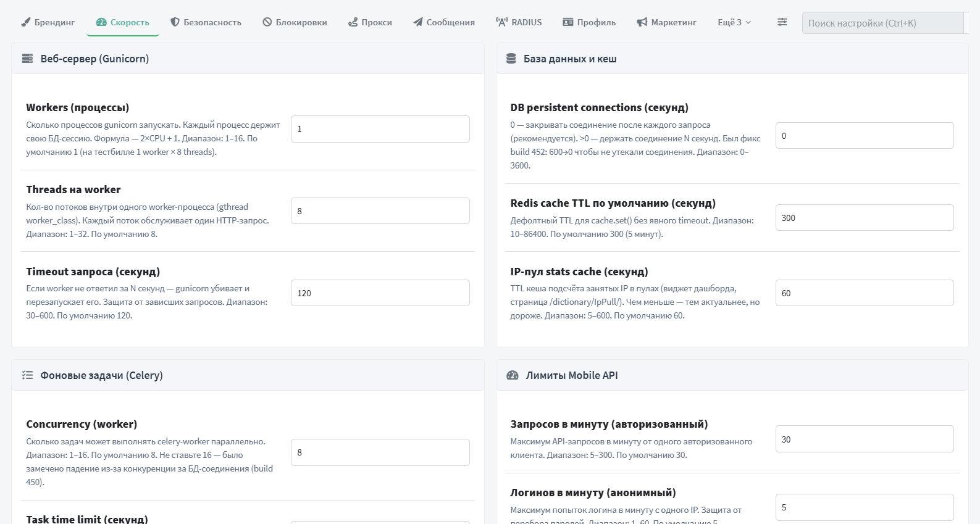The image size is (980, 524).
Task: Click the Веб-сервер server icon
Action: [x=27, y=59]
